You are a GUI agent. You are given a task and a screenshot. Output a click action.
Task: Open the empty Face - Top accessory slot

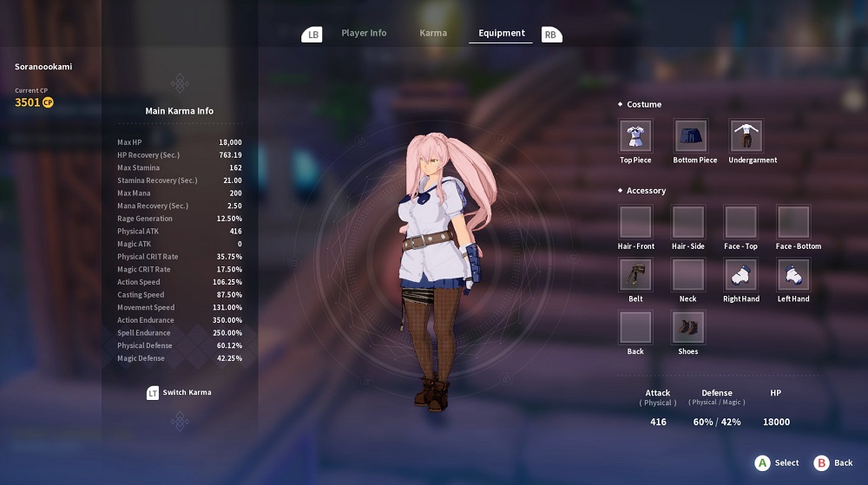740,222
